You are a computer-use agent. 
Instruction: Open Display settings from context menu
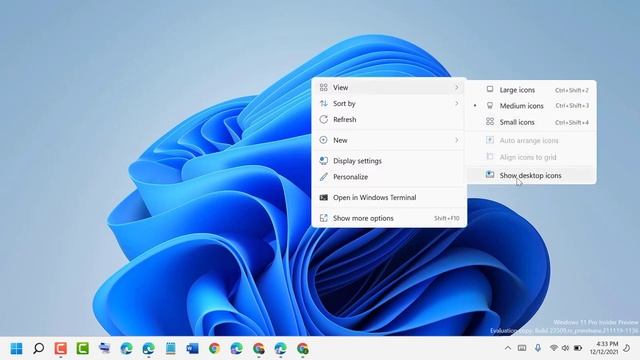point(389,161)
